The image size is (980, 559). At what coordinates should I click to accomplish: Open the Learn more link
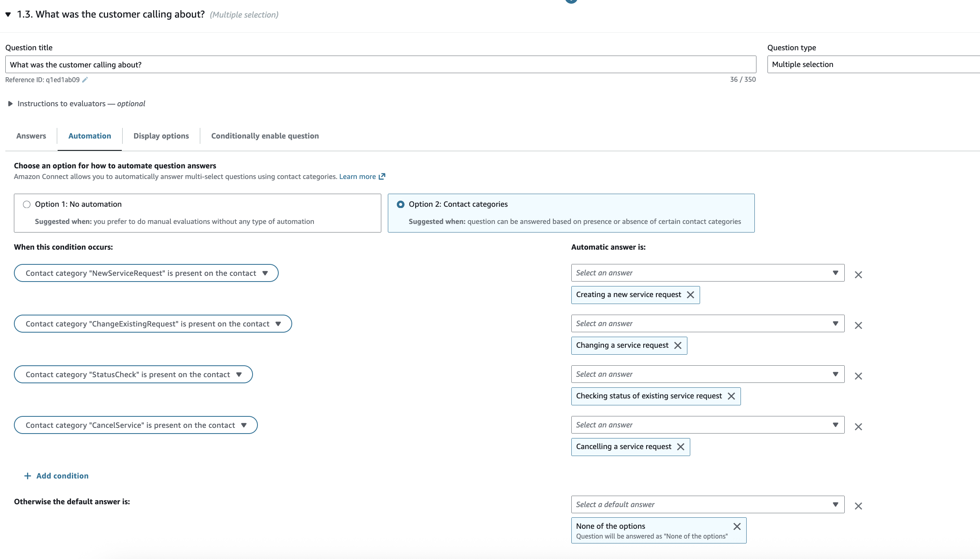point(358,177)
